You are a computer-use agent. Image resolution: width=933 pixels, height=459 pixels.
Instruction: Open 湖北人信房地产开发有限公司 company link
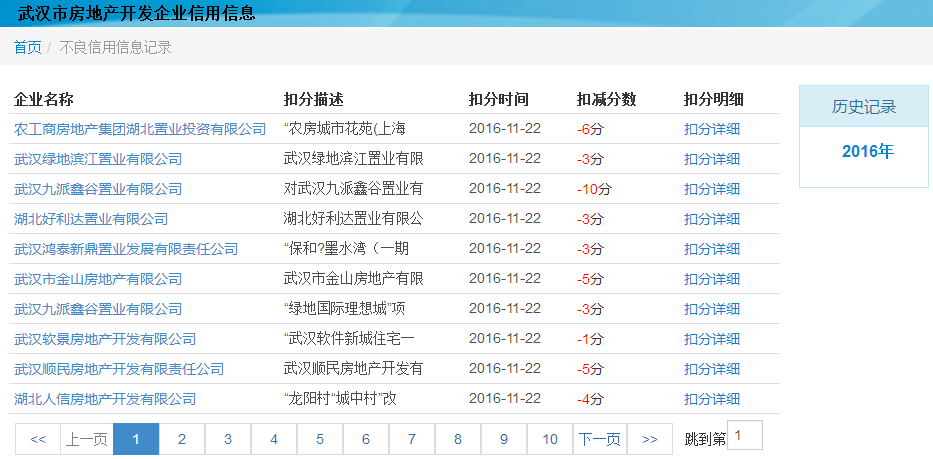105,399
